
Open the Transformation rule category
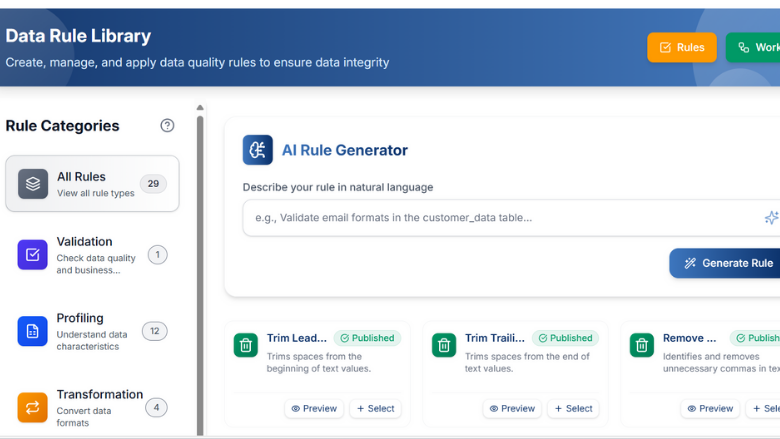point(92,407)
